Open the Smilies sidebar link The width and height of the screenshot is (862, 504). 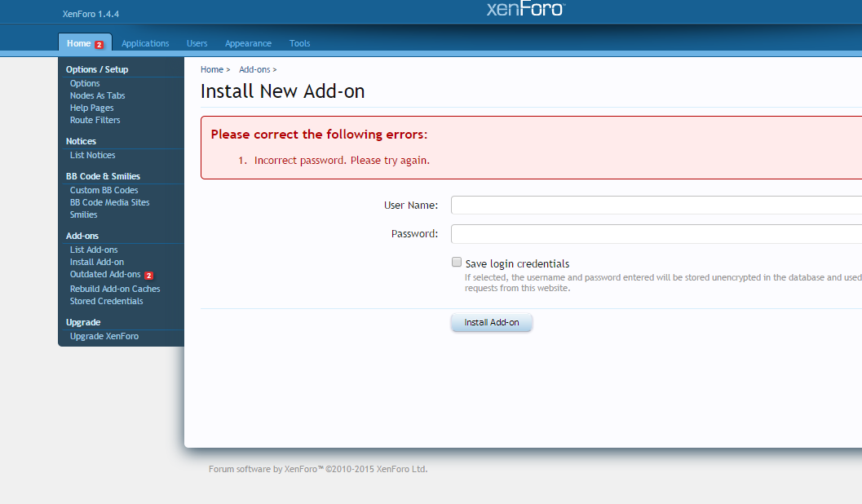(84, 214)
